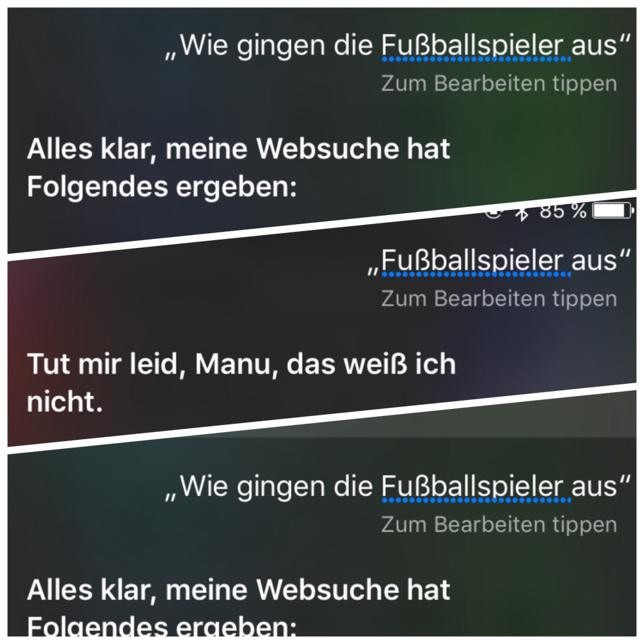Tap the word "nicht." in the middle response
644x644 pixels.
point(64,402)
